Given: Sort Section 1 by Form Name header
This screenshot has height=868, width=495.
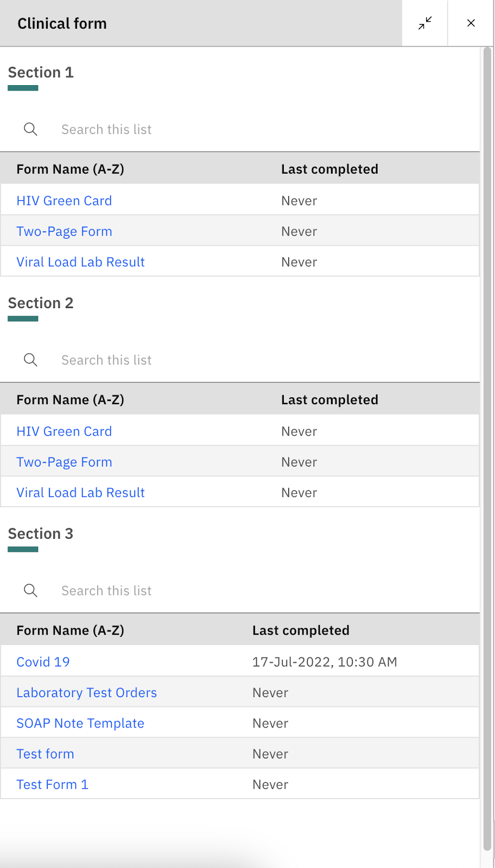Looking at the screenshot, I should pyautogui.click(x=70, y=169).
